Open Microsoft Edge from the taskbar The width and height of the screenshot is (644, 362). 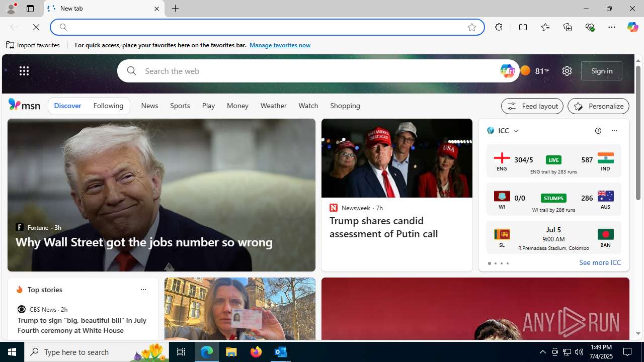[x=207, y=352]
